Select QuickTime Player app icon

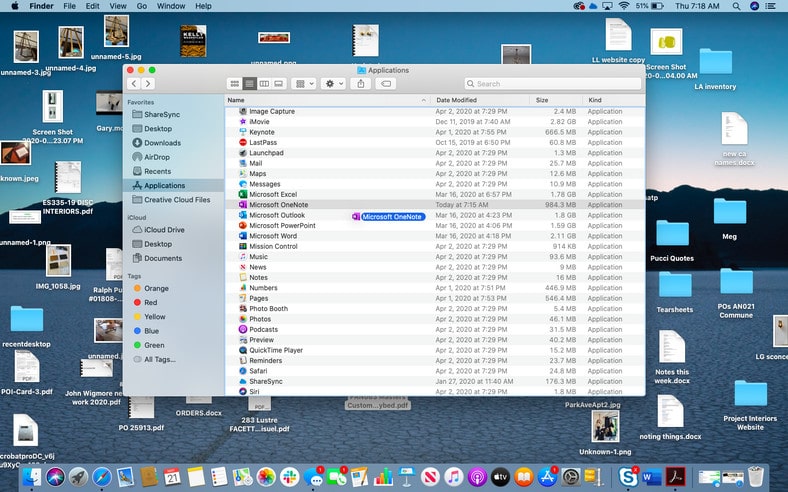click(x=243, y=350)
